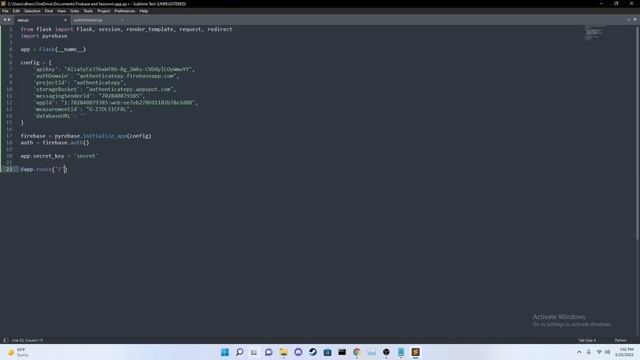This screenshot has height=360, width=640.
Task: Click the 'measurementId' config line
Action: [x=83, y=109]
